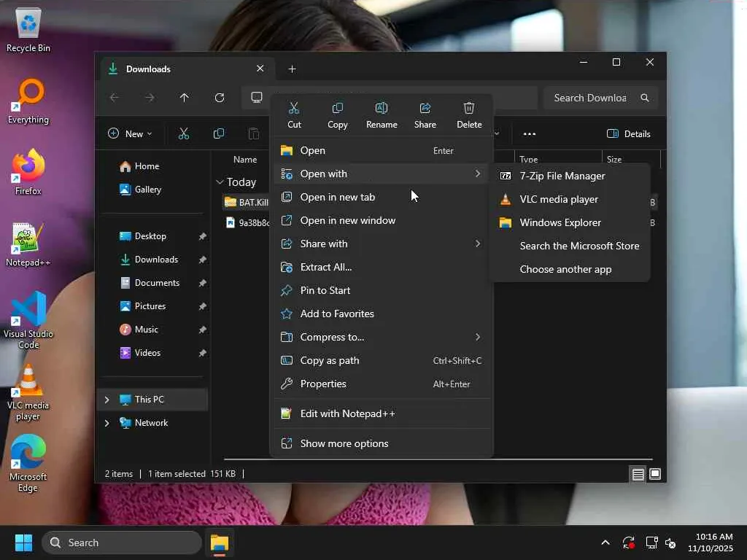Select Extract All from context menu

(326, 267)
